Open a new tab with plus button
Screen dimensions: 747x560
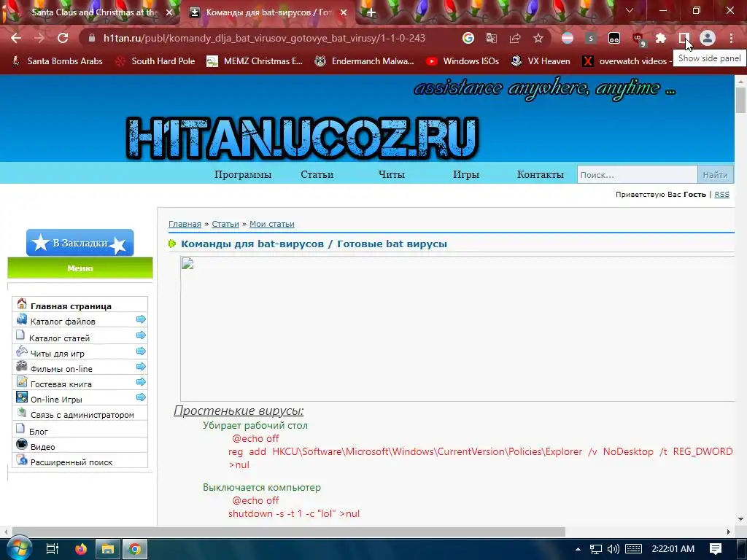[x=371, y=13]
